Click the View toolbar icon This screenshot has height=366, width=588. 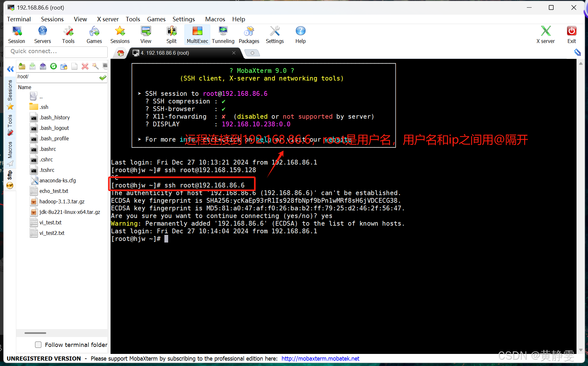[x=146, y=35]
